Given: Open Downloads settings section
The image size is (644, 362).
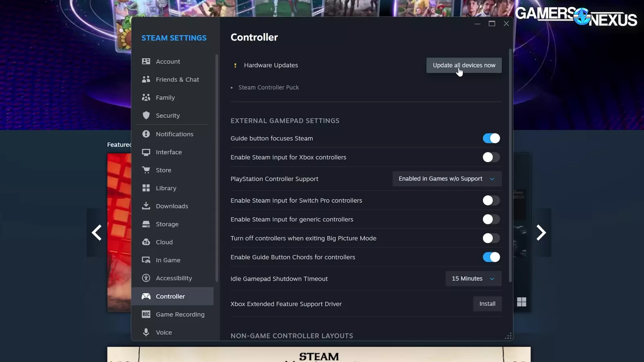Looking at the screenshot, I should click(173, 206).
